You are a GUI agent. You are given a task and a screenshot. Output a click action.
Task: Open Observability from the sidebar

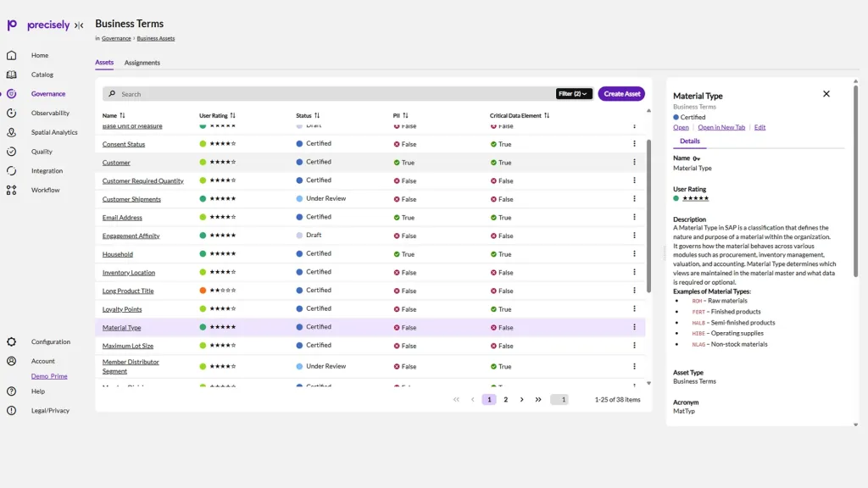click(10, 113)
